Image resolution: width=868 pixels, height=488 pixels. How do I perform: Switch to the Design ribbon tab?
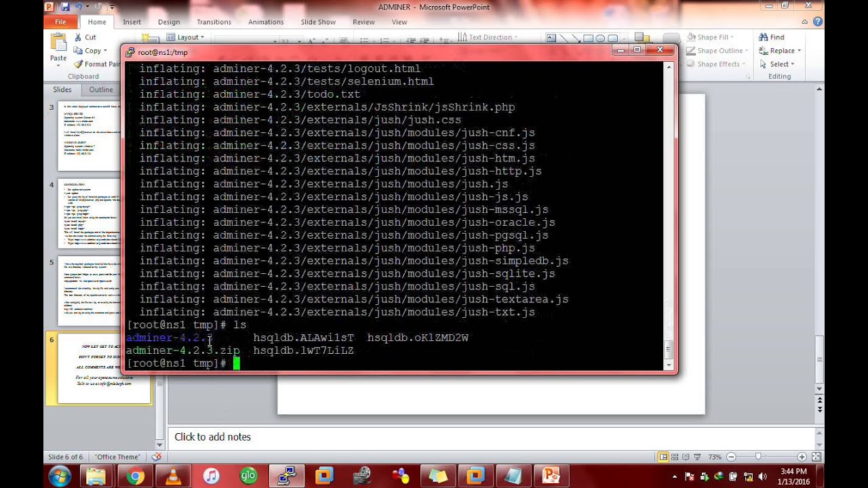point(169,22)
